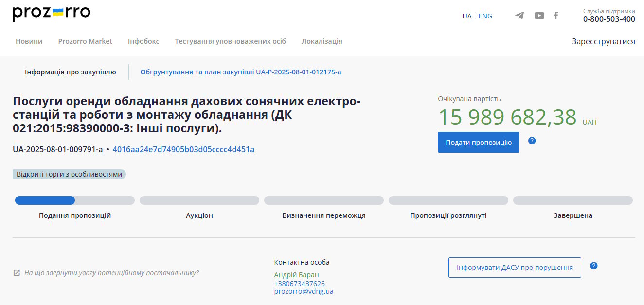This screenshot has width=644, height=305.
Task: Click the Prozorro logo
Action: coord(51,14)
